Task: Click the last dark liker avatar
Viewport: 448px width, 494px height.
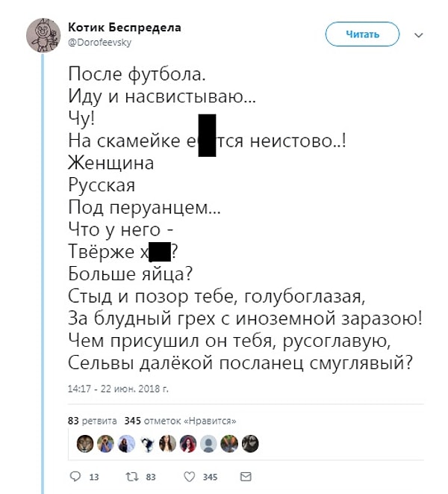Action: pos(251,443)
